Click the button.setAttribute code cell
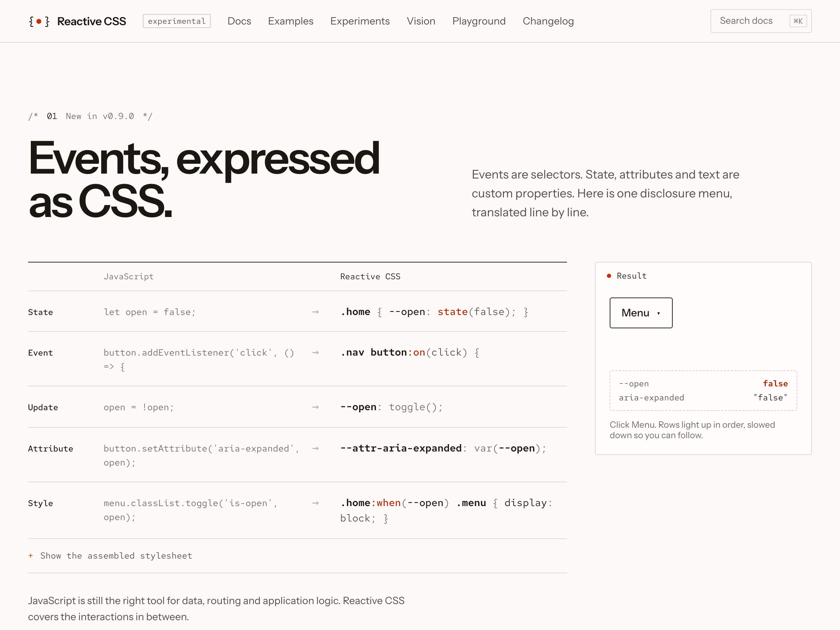The width and height of the screenshot is (840, 630). click(202, 455)
